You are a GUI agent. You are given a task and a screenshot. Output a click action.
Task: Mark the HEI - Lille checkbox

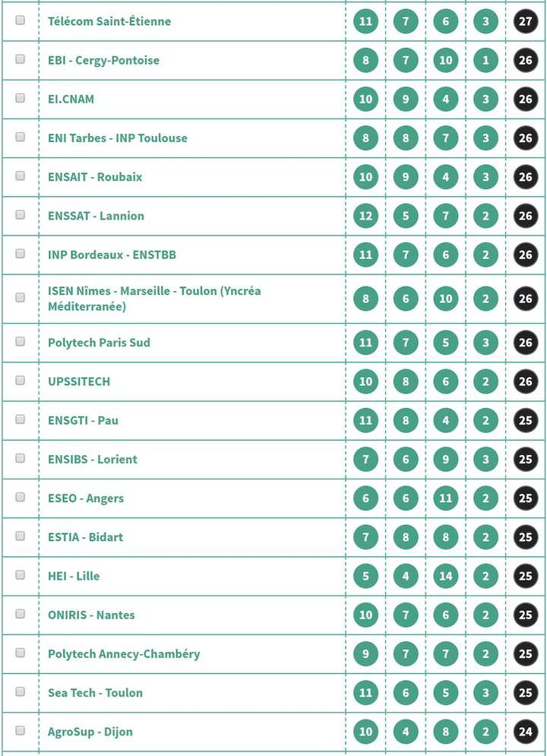tap(21, 575)
